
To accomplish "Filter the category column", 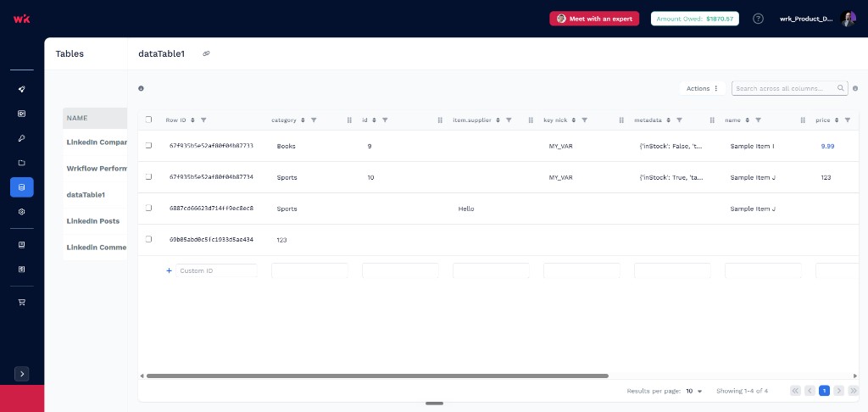I will click(314, 120).
